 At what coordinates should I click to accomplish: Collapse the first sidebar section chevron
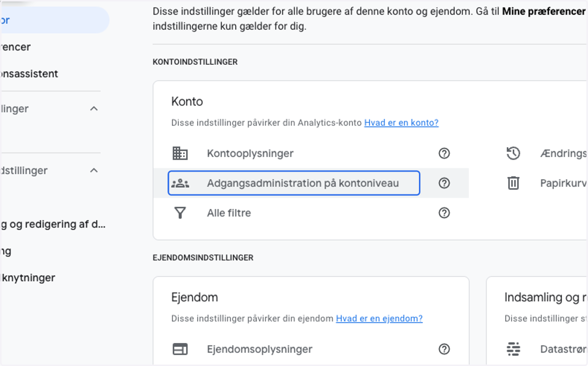pyautogui.click(x=94, y=108)
